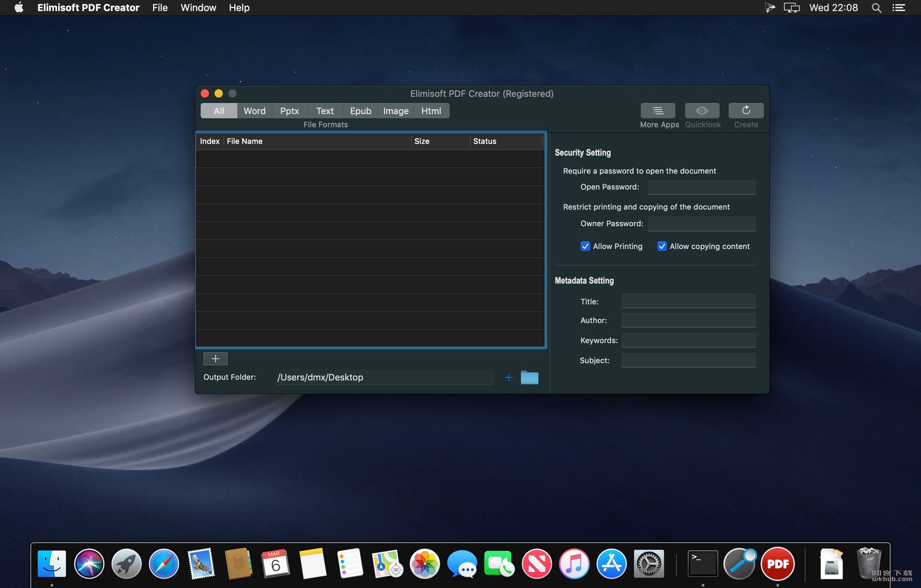Toggle Allow copying content checkbox

662,246
